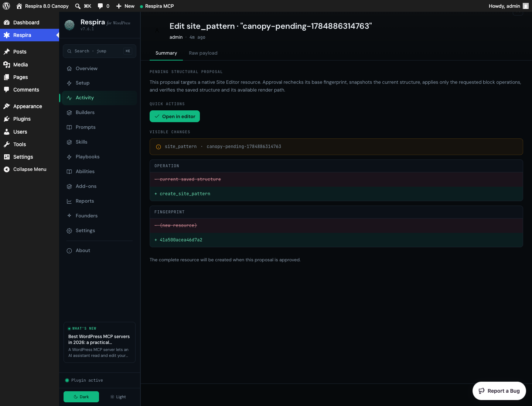Switch to Dark theme
The height and width of the screenshot is (406, 532).
[x=81, y=397]
